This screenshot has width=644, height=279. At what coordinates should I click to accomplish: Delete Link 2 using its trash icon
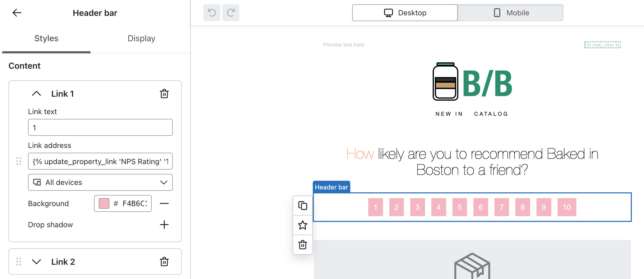click(x=164, y=262)
